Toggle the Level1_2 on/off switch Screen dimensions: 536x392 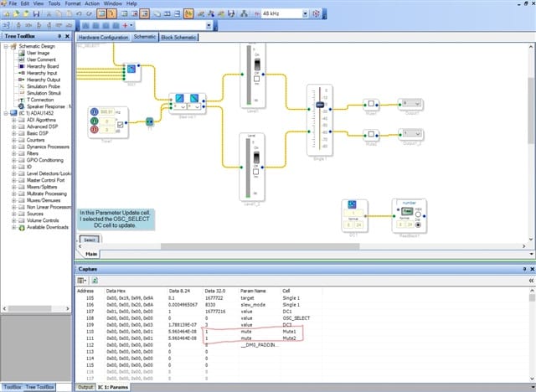256,157
